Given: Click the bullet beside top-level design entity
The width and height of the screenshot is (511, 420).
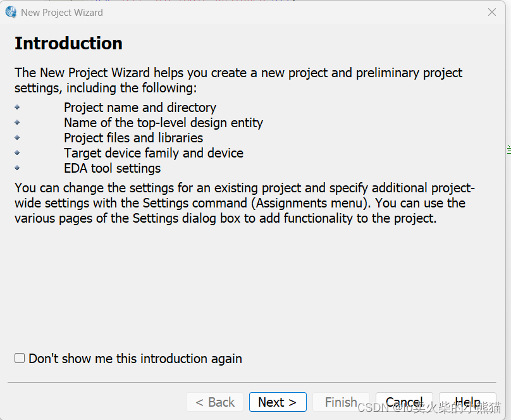Looking at the screenshot, I should click(x=17, y=123).
